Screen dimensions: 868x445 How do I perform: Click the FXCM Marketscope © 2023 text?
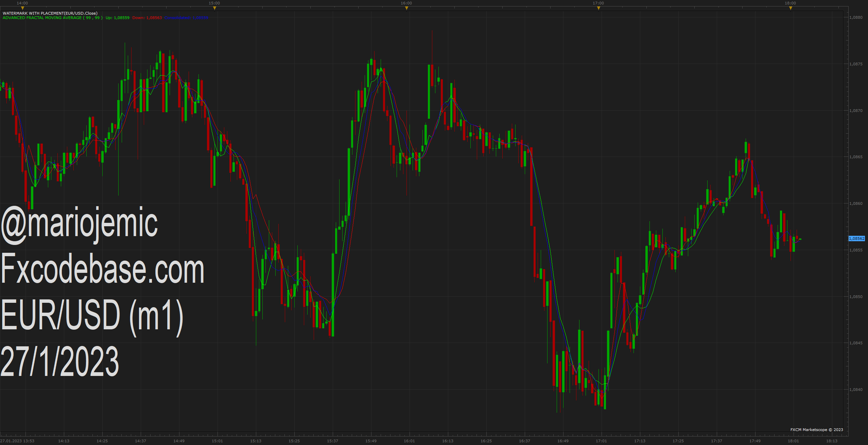817,430
